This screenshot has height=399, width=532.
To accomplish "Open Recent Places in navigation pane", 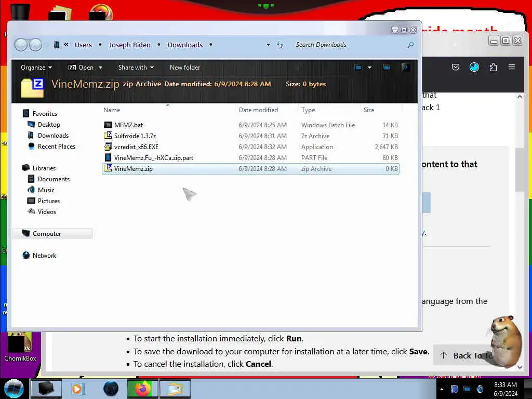I will click(57, 146).
